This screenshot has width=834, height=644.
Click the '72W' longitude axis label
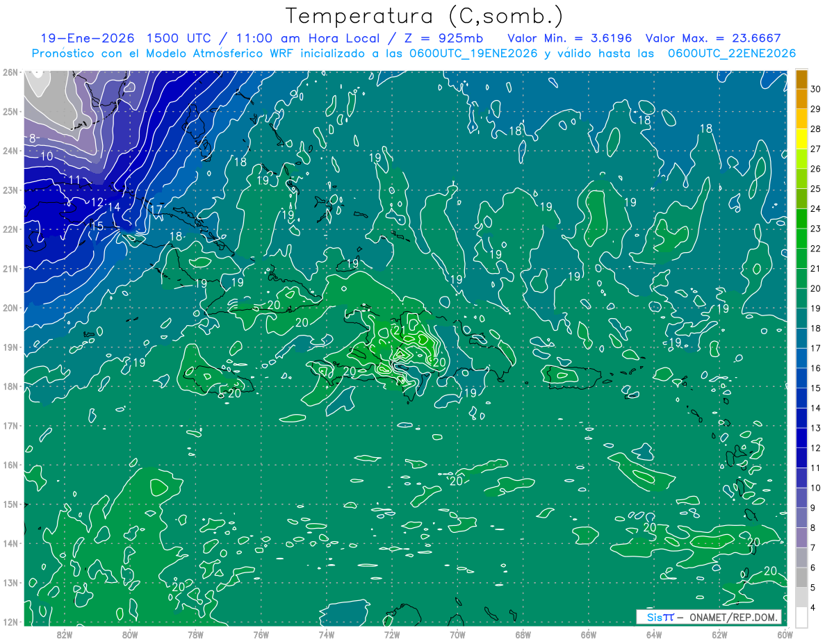tap(392, 634)
